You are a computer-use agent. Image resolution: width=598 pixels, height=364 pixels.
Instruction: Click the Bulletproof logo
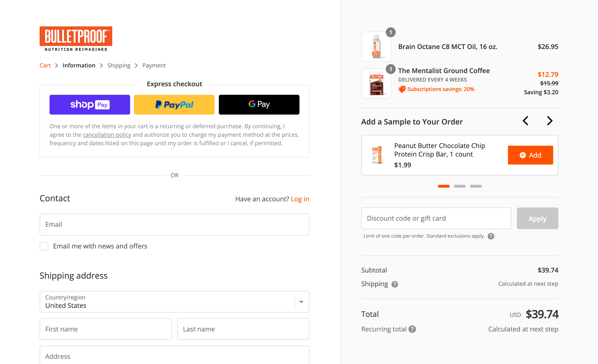(76, 39)
